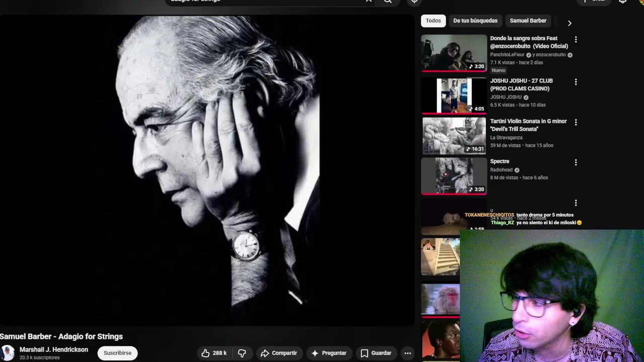This screenshot has height=362, width=644.
Task: Open the Marshall J. Hendrickson channel name
Action: pos(54,349)
